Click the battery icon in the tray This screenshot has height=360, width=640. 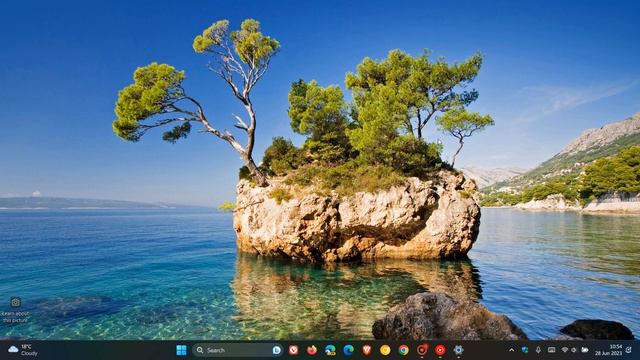pyautogui.click(x=585, y=350)
